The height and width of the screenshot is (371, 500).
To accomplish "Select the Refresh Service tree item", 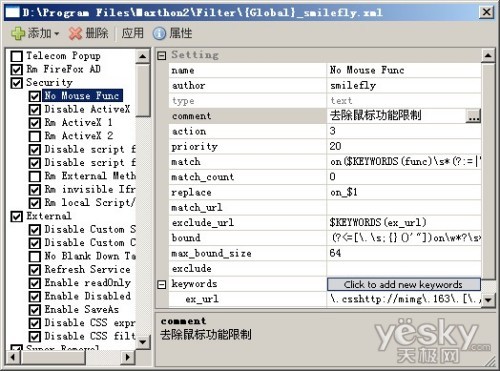I will point(87,269).
